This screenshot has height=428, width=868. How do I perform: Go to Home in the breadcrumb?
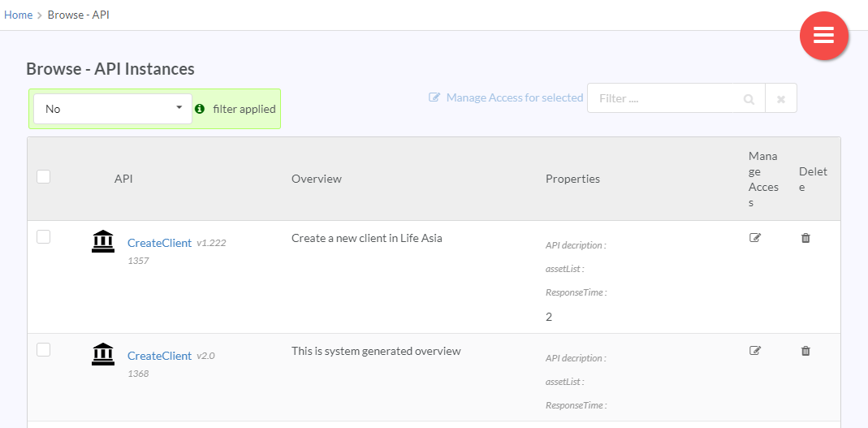(x=18, y=15)
